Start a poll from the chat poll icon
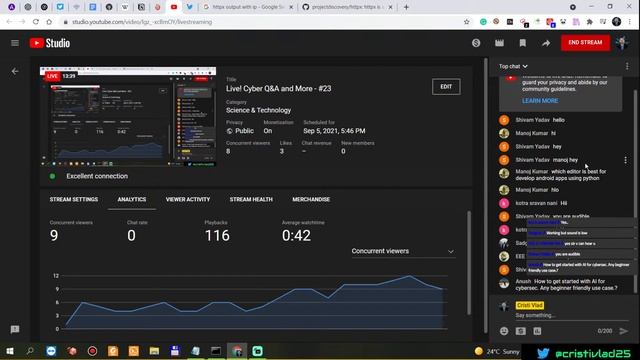Screen dimensions: 640x360 [537, 331]
